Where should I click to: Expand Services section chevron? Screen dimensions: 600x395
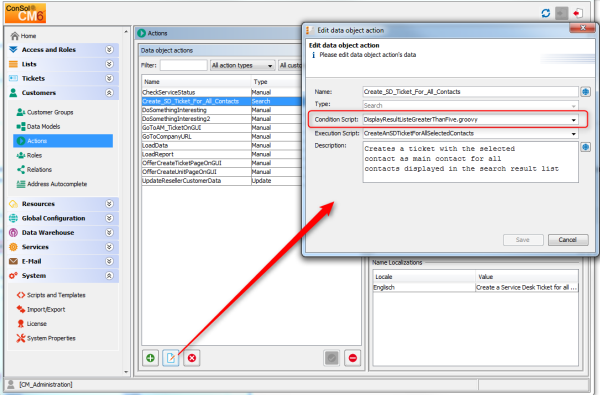(x=109, y=247)
